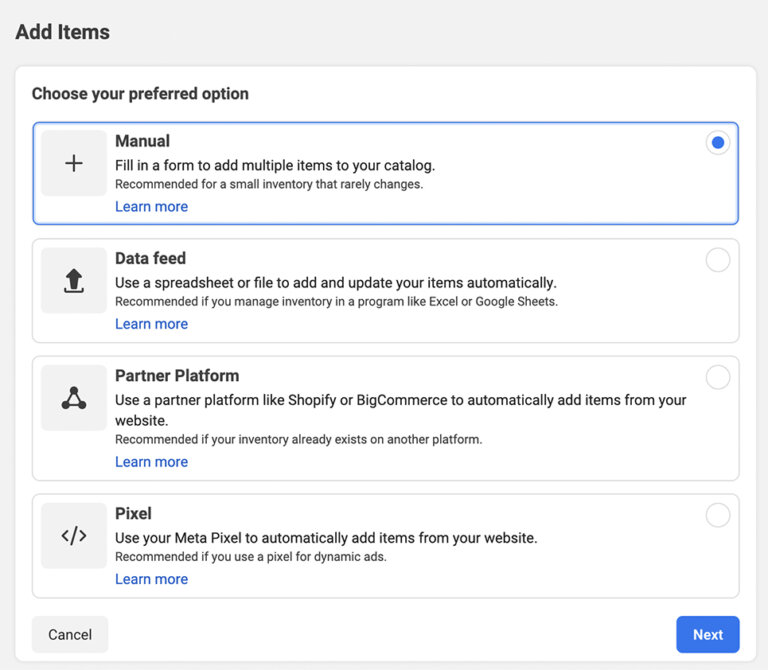
Task: Click the "Pixel" heading text
Action: point(133,513)
